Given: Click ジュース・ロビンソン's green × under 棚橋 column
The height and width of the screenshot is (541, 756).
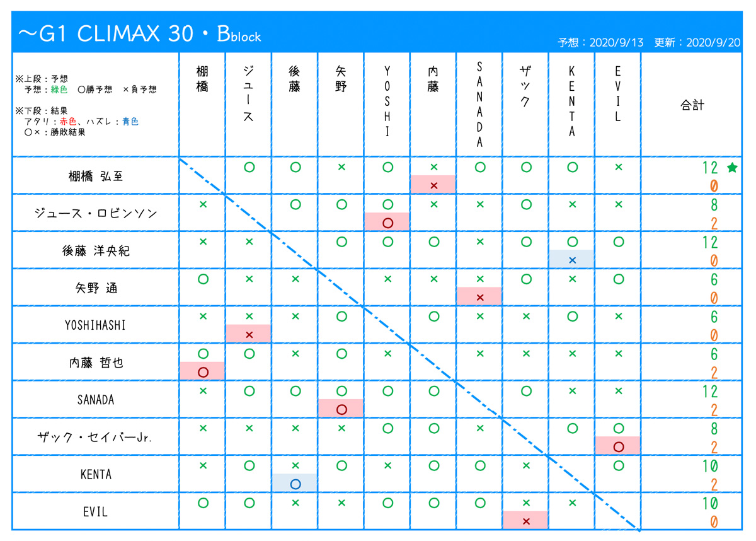Looking at the screenshot, I should (202, 204).
